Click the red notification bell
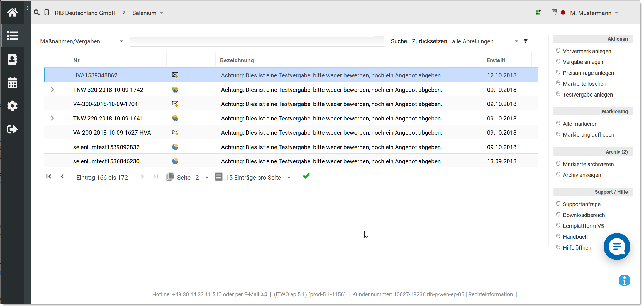The height and width of the screenshot is (308, 644). tap(563, 13)
